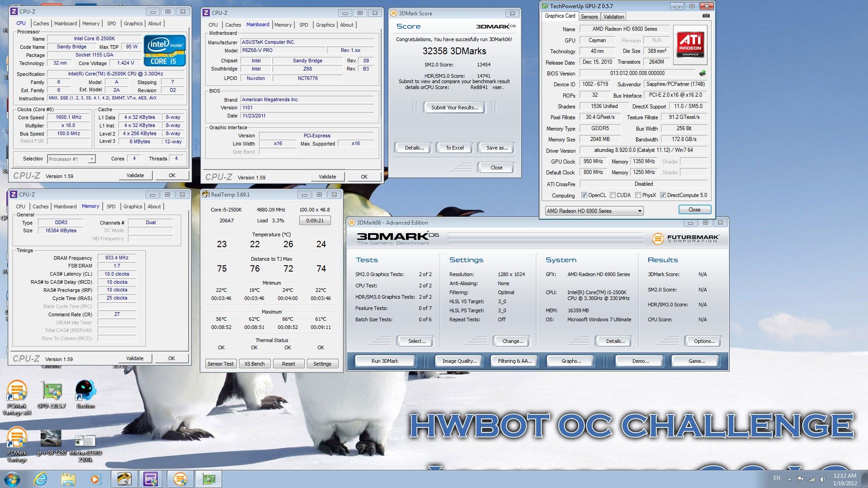Click EN language indicator in taskbar
Screen dimensions: 868x488
[x=777, y=478]
